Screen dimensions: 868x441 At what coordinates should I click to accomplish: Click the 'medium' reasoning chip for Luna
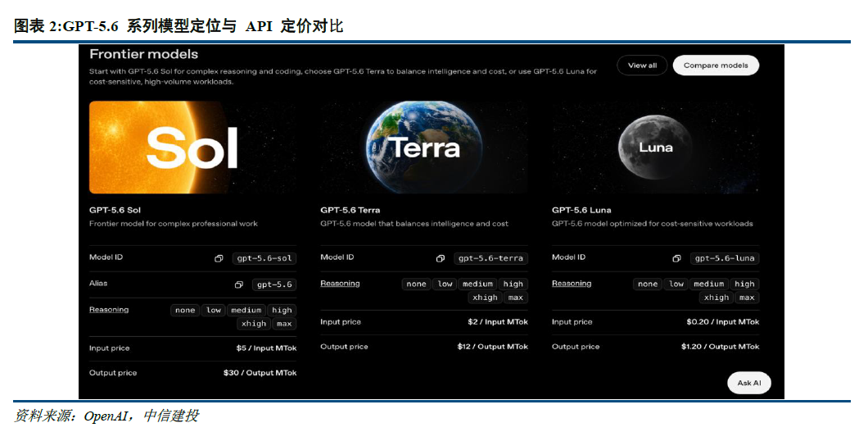(708, 284)
